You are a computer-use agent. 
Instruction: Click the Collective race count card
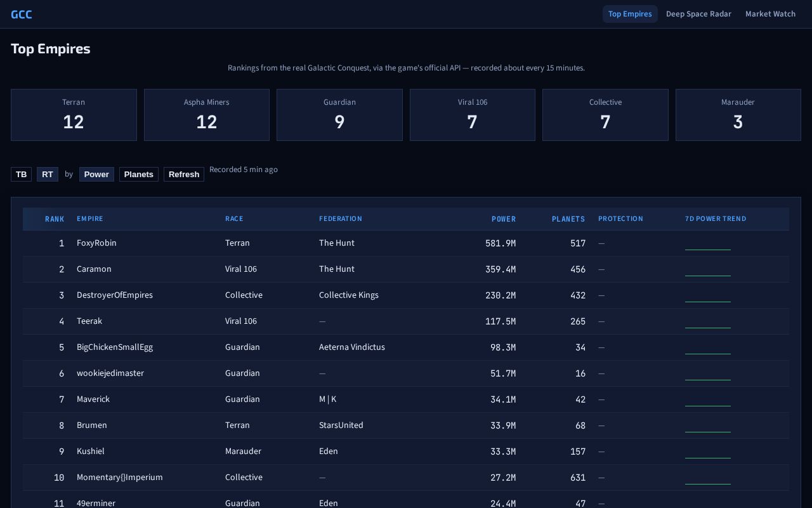click(605, 115)
